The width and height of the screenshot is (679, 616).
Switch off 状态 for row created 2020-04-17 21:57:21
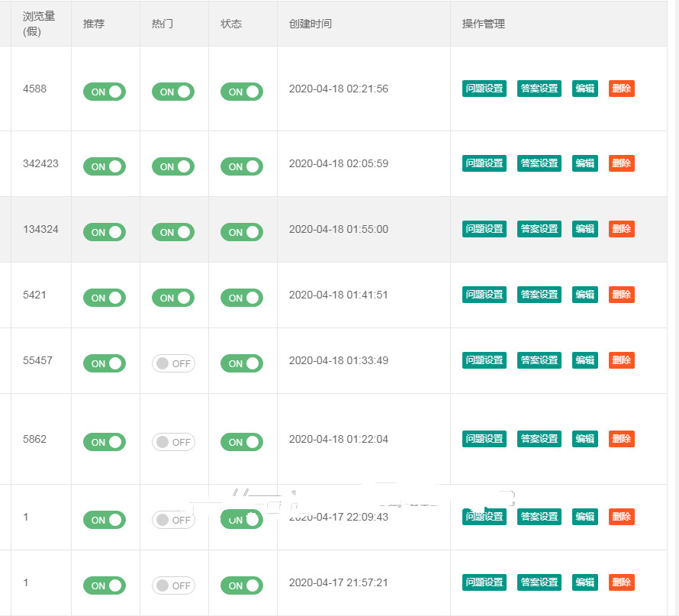pos(241,585)
